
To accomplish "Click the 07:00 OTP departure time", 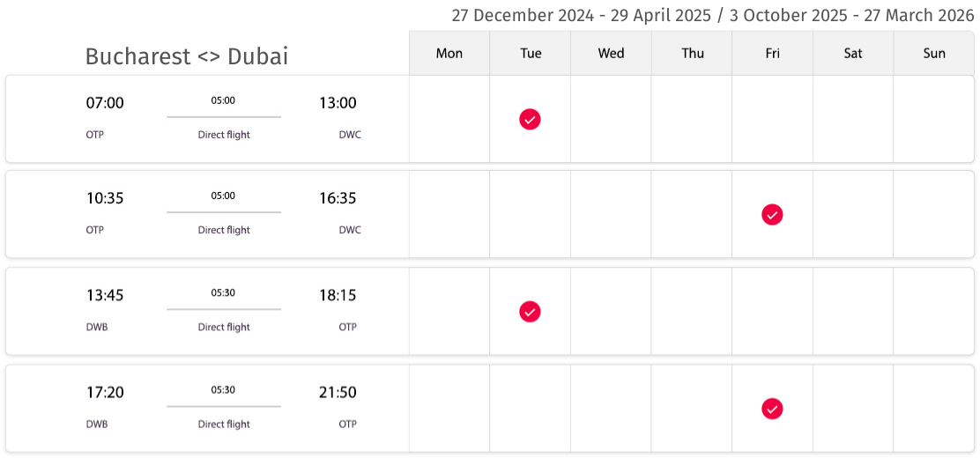I will click(105, 103).
